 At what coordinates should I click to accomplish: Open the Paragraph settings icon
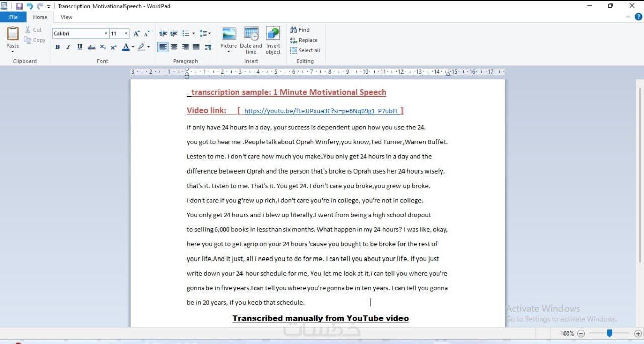[x=208, y=47]
